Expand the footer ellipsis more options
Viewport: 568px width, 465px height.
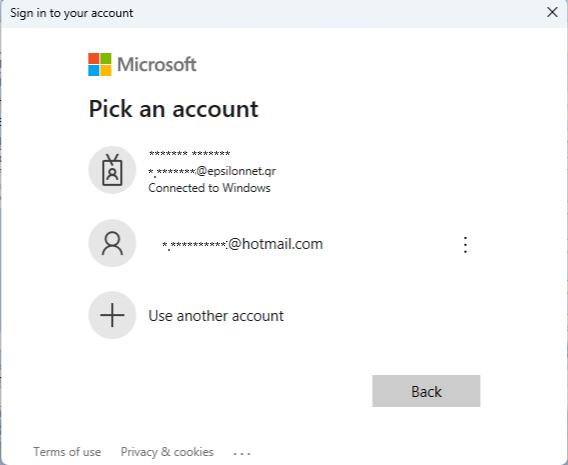[242, 453]
